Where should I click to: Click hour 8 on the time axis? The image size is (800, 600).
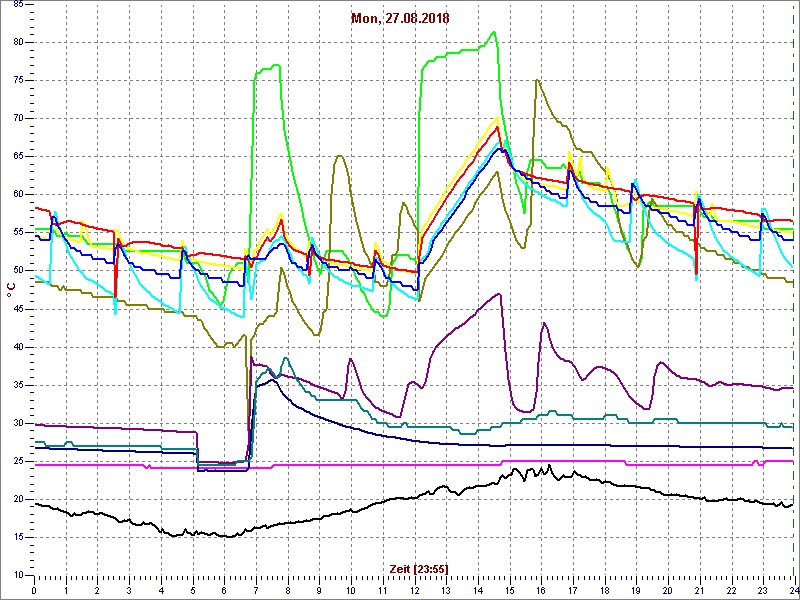tap(287, 590)
